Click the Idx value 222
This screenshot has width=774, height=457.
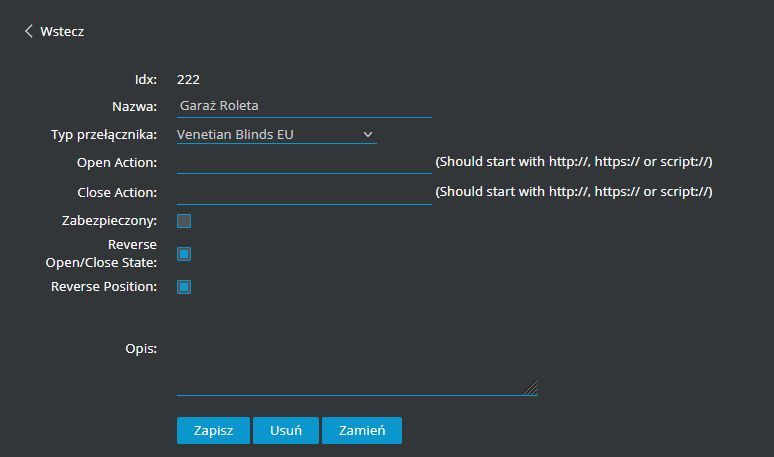[x=188, y=79]
